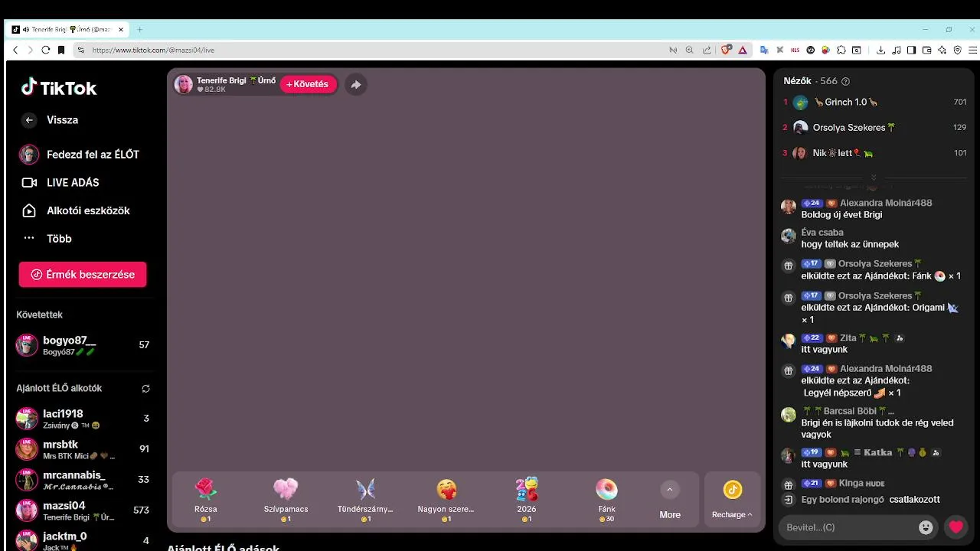Click the Nézők info icon
This screenshot has width=980, height=551.
[x=845, y=81]
